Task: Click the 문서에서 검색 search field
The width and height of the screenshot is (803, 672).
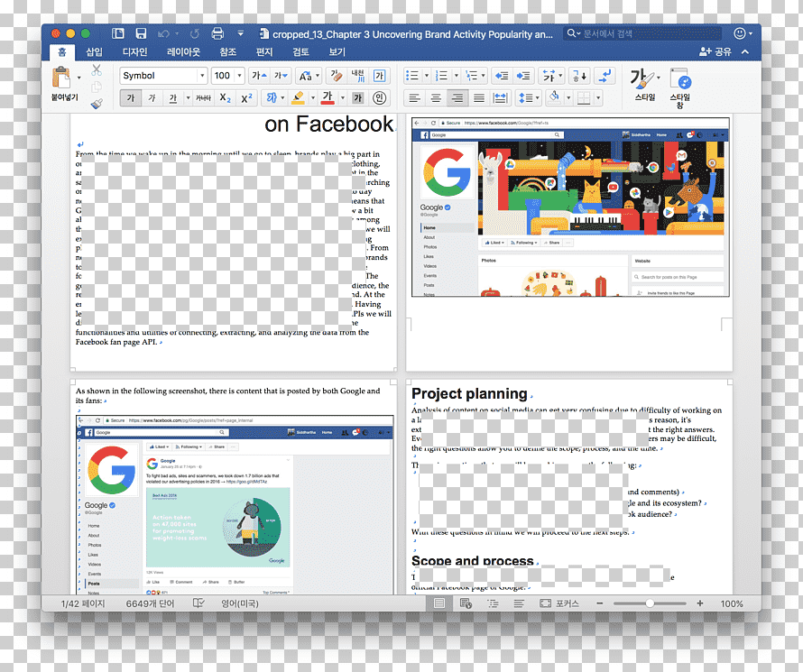Action: pyautogui.click(x=642, y=33)
